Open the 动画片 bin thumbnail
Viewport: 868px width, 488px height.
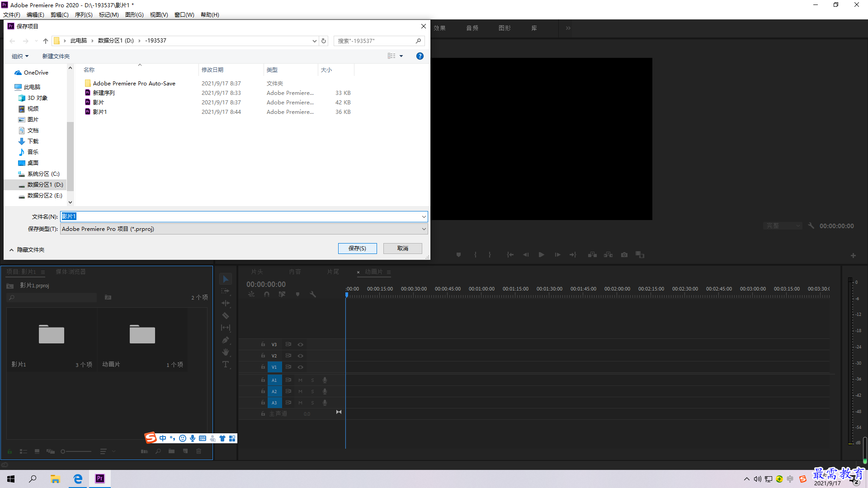click(x=142, y=334)
